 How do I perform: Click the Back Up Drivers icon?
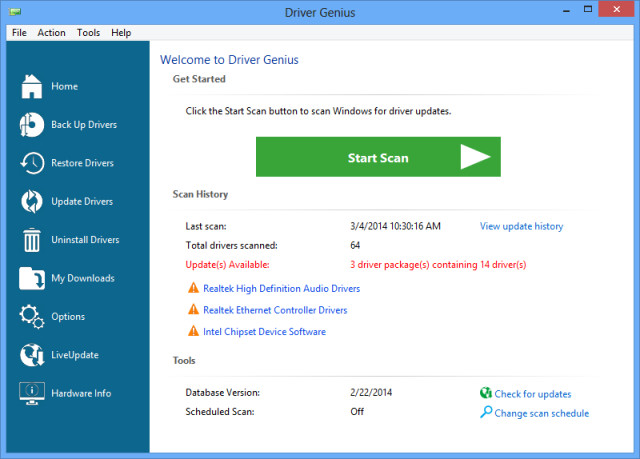31,125
